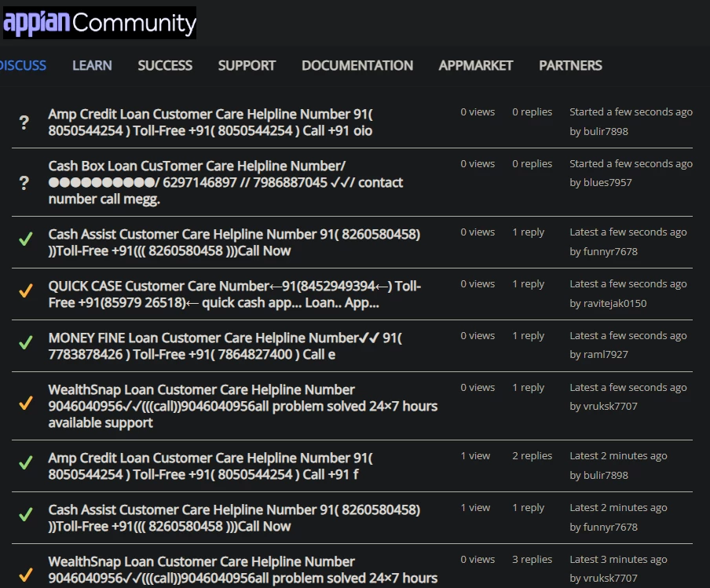The height and width of the screenshot is (588, 710).
Task: Click question mark icon beside Amp Credit 'oio' thread
Action: 24,122
